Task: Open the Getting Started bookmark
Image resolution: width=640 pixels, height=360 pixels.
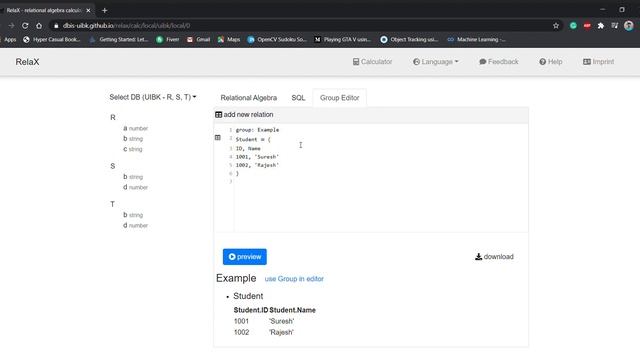Action: click(119, 40)
